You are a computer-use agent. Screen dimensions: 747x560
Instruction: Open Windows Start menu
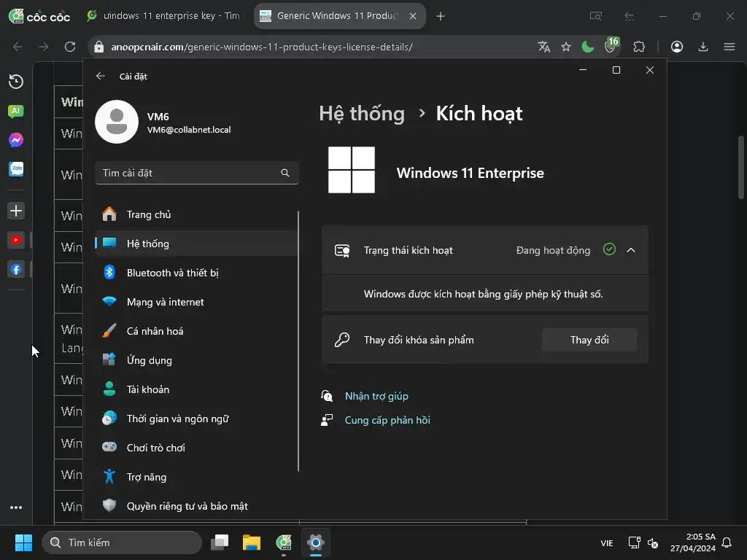pyautogui.click(x=23, y=542)
